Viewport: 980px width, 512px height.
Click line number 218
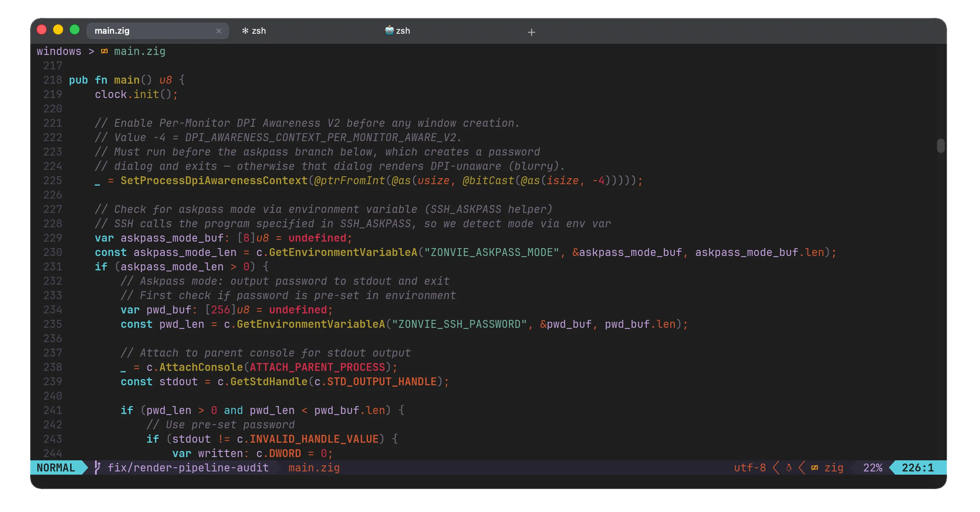[52, 80]
